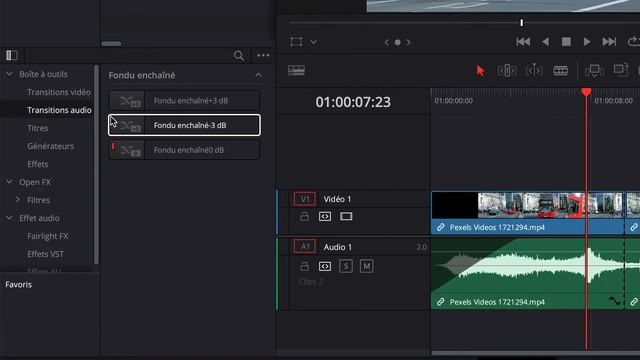Click the Vidéo 1 track name

337,199
